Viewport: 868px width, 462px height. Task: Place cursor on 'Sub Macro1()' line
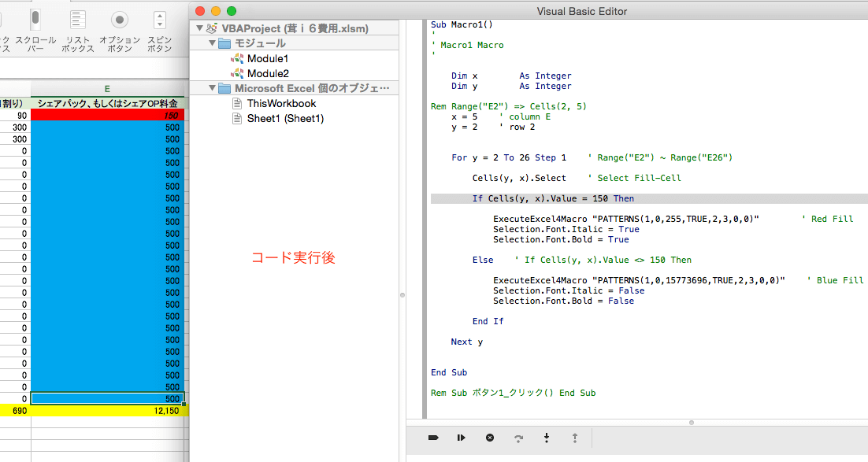tap(462, 24)
